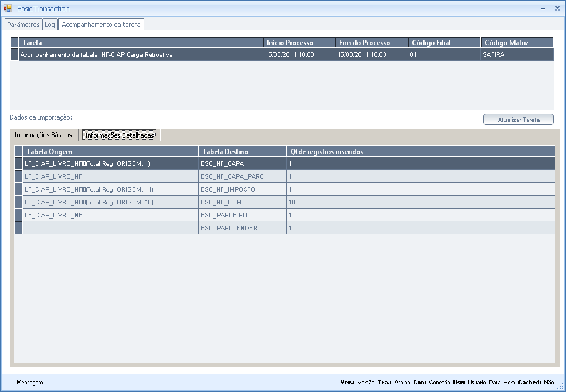Open the Informações Básicas sub-tab

[43, 135]
